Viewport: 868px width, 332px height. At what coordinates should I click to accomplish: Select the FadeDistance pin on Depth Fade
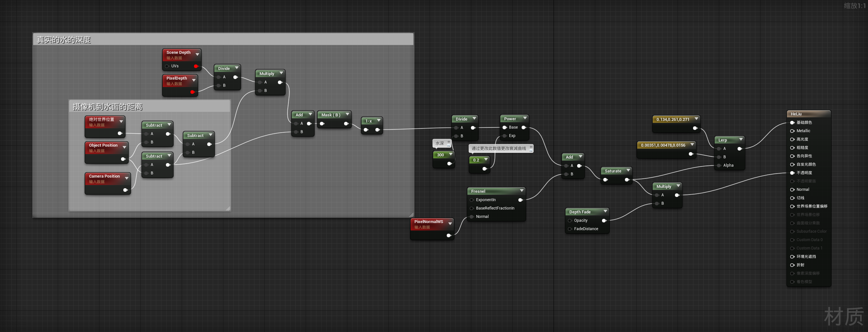570,229
